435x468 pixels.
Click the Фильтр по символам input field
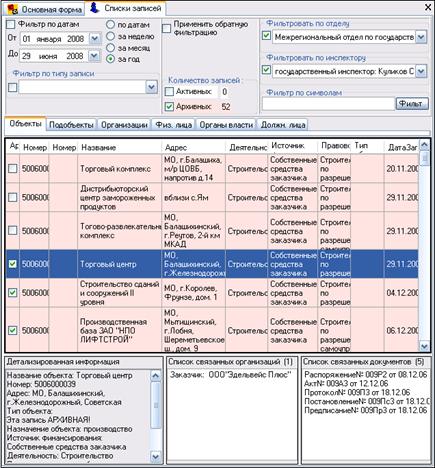pyautogui.click(x=328, y=104)
